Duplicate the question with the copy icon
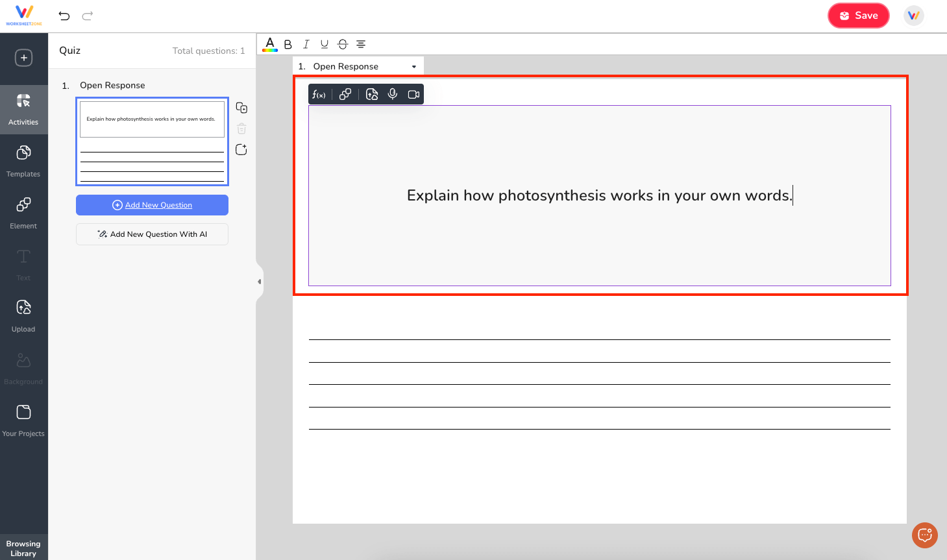Image resolution: width=947 pixels, height=560 pixels. [241, 107]
